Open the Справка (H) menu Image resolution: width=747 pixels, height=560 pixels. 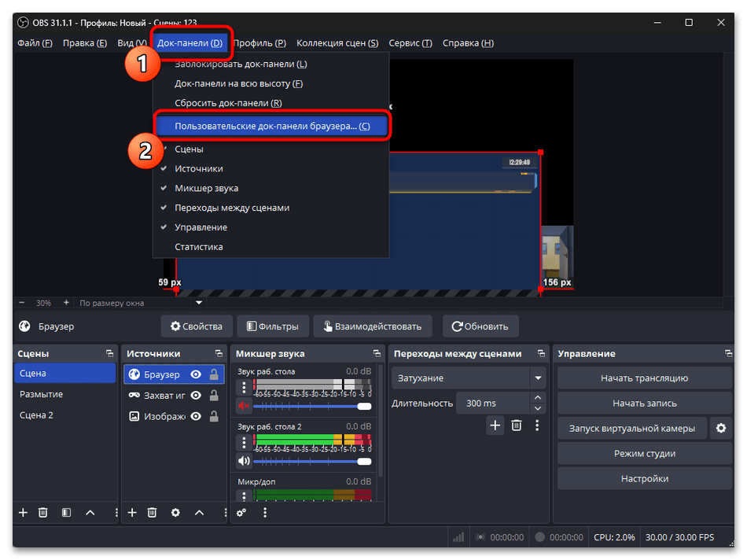click(468, 43)
